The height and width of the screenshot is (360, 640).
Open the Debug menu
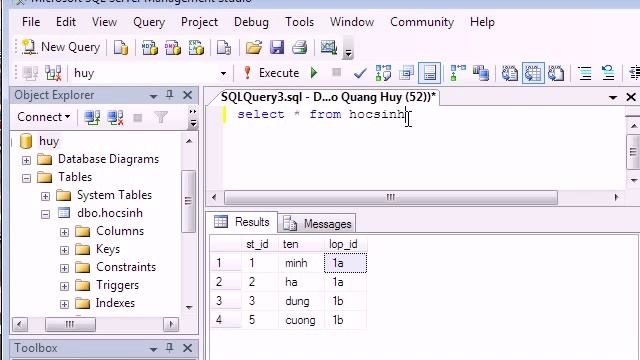pyautogui.click(x=251, y=22)
